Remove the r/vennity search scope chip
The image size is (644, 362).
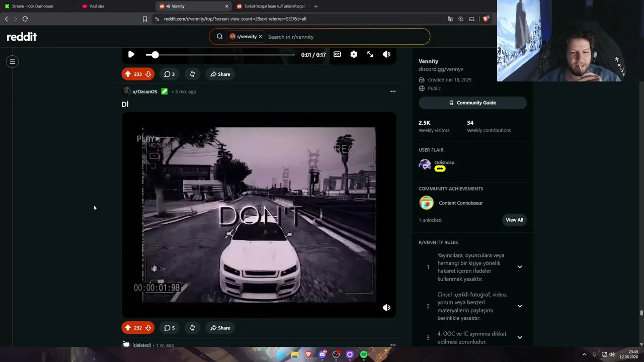(x=260, y=37)
